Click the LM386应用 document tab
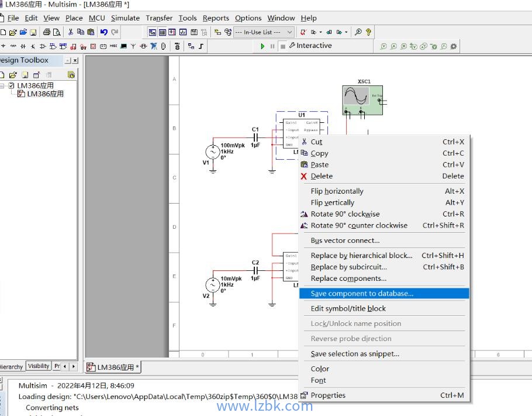Viewport: 532px width, 416px height. tap(113, 367)
